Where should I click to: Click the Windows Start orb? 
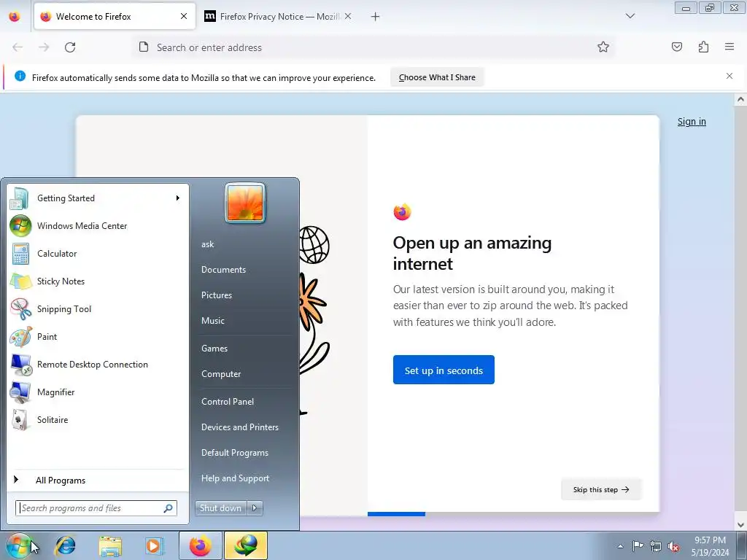point(19,545)
